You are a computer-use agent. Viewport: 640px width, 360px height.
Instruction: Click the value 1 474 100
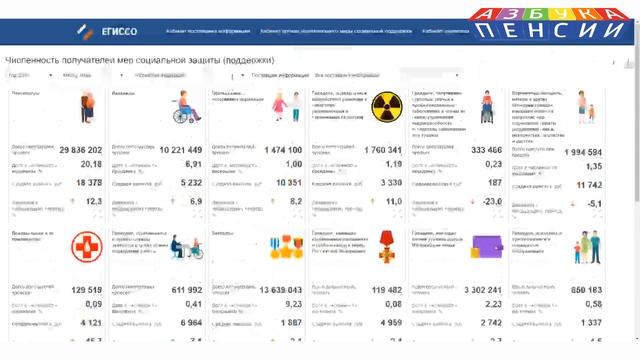point(283,150)
